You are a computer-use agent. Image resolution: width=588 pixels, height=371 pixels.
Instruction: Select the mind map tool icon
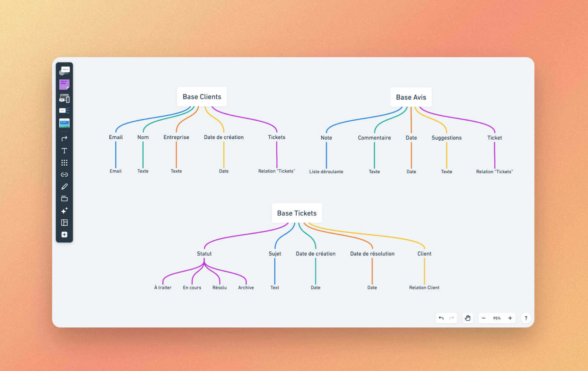click(x=64, y=111)
